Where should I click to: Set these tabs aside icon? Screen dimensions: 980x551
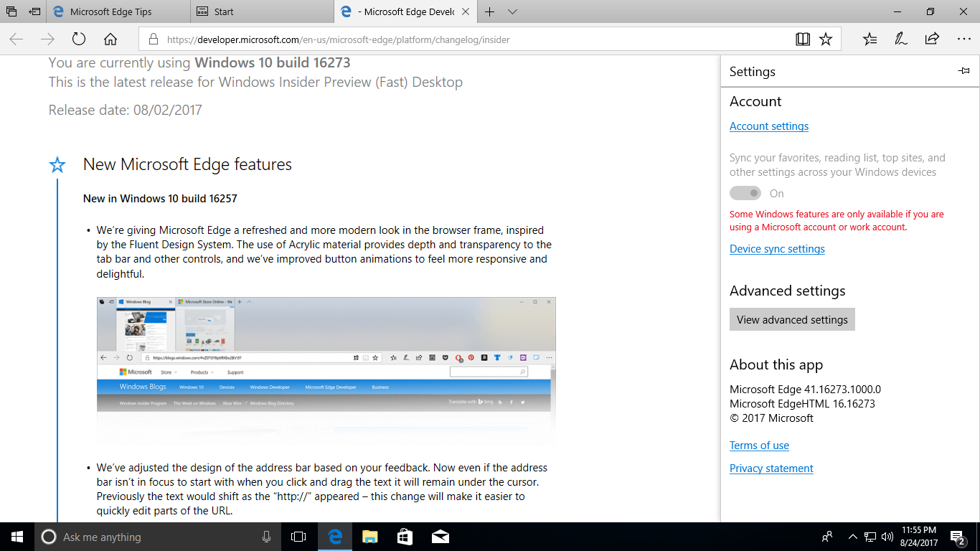[x=34, y=11]
